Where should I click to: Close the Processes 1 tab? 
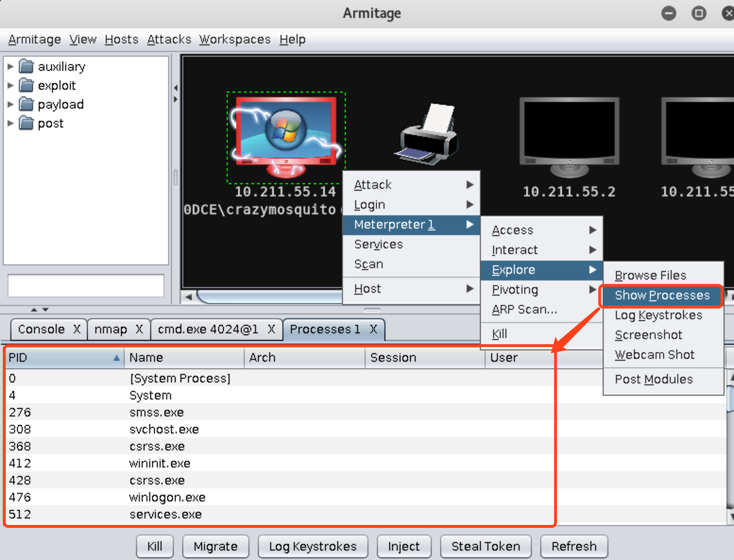pos(373,329)
